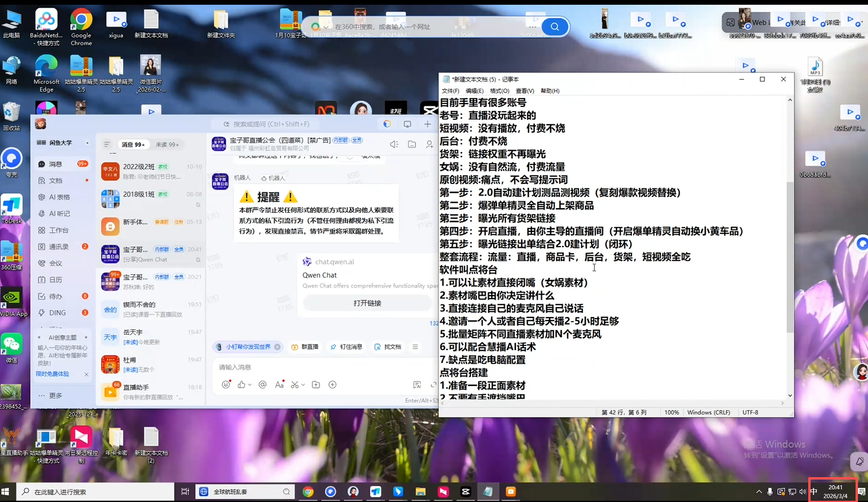
Task: Open Google Chrome from the taskbar
Action: (x=308, y=492)
